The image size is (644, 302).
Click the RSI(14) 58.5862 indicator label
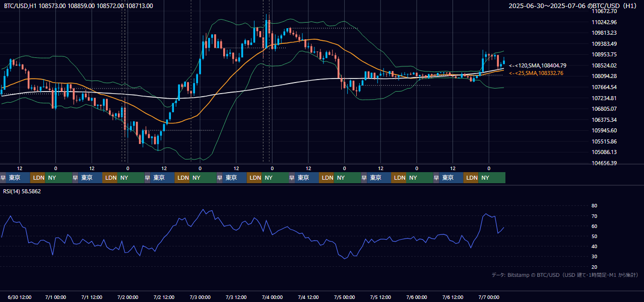(x=22, y=191)
